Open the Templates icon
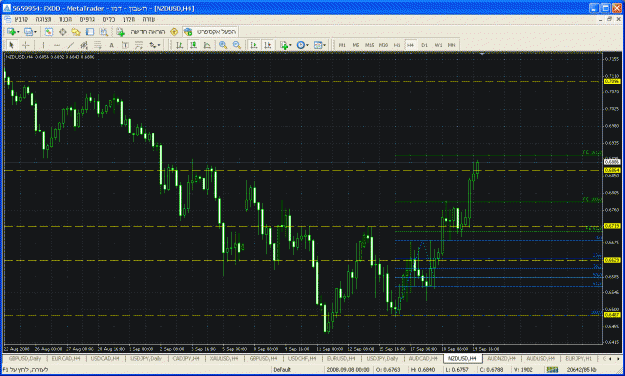 click(x=318, y=45)
